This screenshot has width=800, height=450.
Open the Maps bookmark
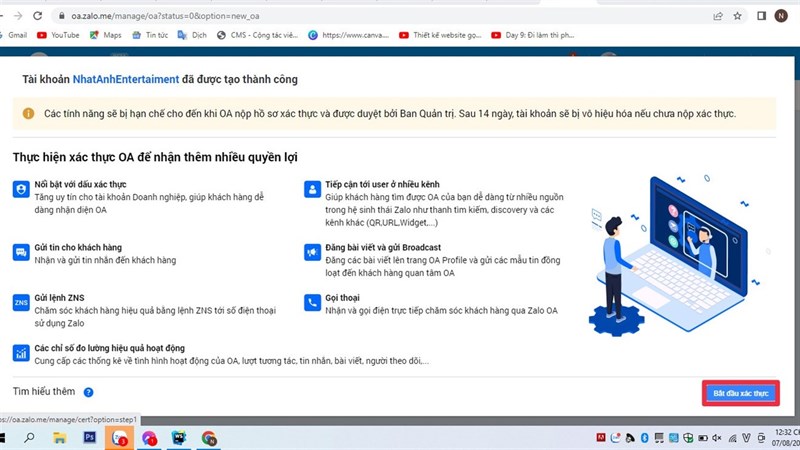pos(104,35)
